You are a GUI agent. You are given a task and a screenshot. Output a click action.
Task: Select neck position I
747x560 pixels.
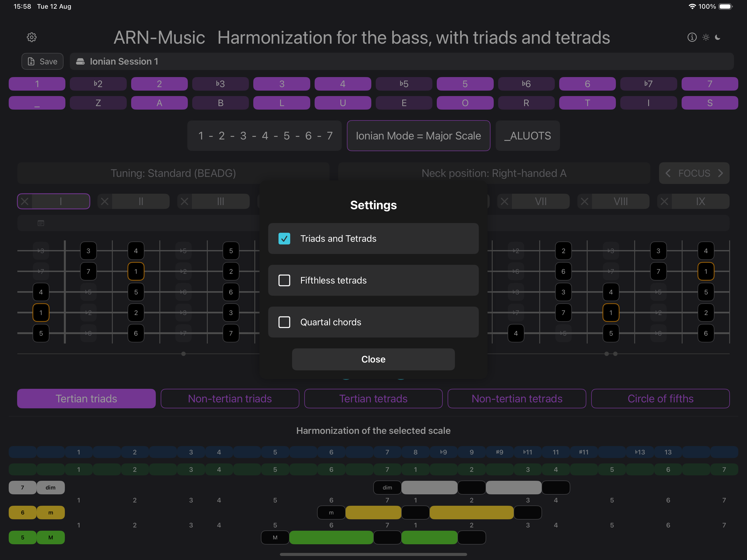tap(61, 202)
